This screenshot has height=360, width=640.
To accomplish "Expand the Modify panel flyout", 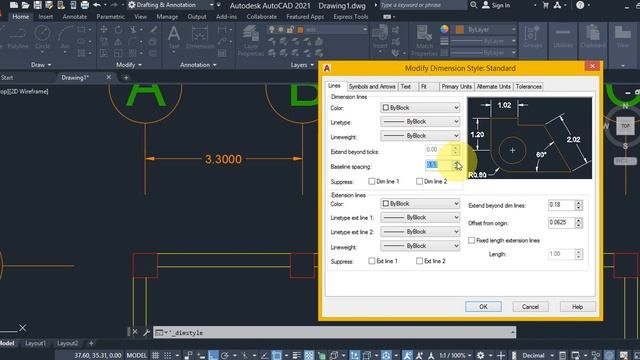I will click(129, 65).
